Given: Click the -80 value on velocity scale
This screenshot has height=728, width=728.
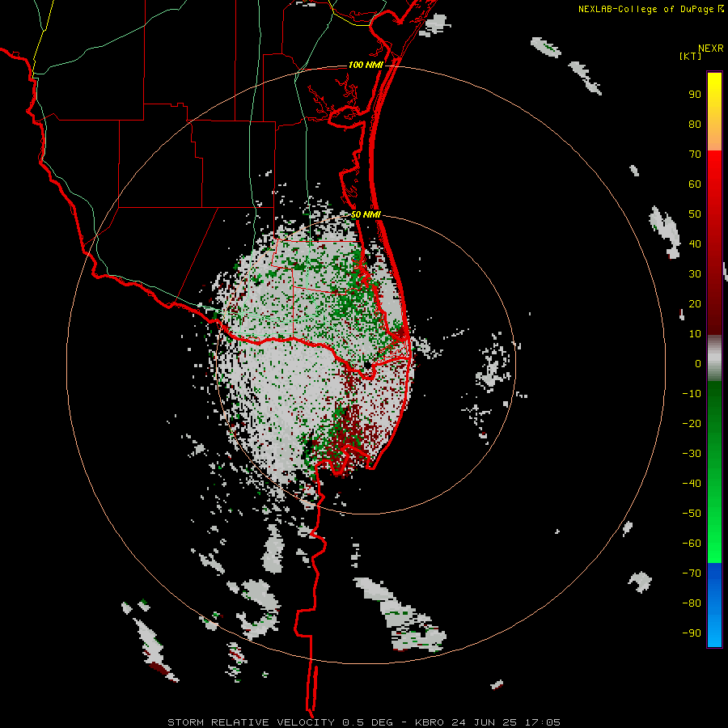Looking at the screenshot, I should point(692,603).
